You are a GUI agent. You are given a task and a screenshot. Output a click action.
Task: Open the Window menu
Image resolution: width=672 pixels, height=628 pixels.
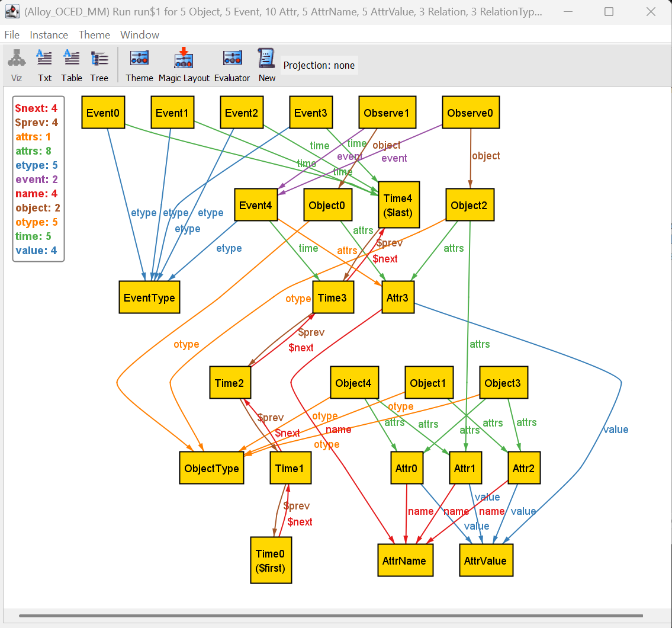click(140, 35)
